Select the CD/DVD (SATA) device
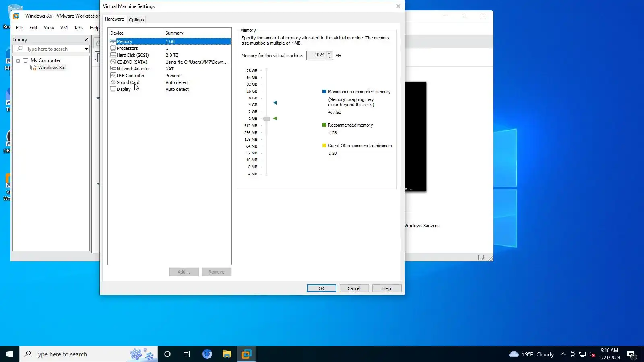The width and height of the screenshot is (644, 362). [x=170, y=62]
